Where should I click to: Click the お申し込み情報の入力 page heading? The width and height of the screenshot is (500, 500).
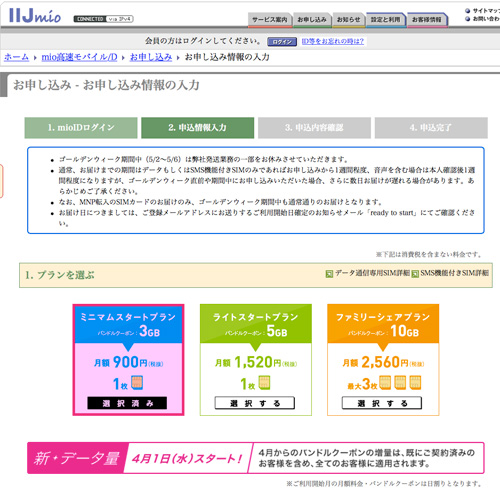(x=106, y=85)
